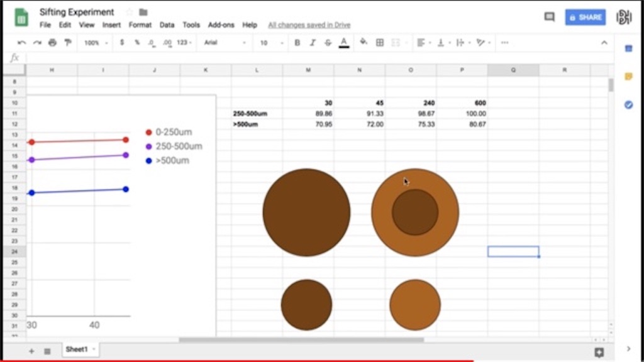
Task: Click the Google Sheets home icon
Action: pos(21,18)
